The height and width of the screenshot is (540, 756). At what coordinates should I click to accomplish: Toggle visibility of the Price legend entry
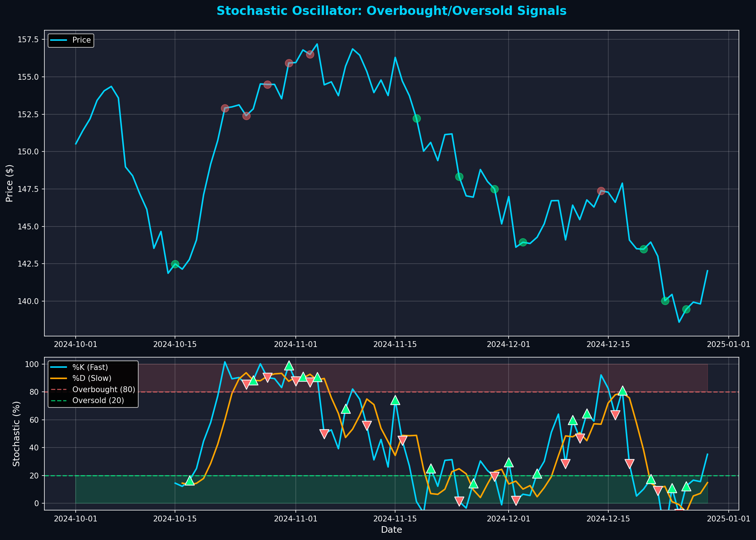coord(82,40)
